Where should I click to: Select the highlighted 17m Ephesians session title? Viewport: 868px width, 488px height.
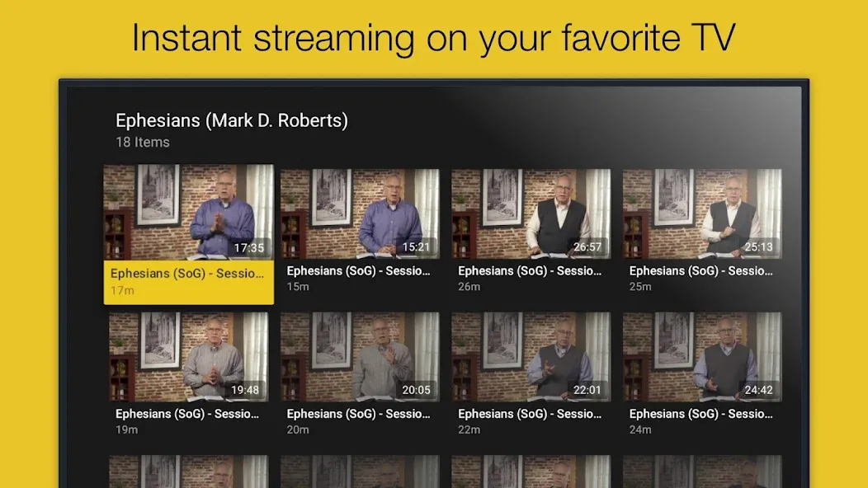[187, 274]
